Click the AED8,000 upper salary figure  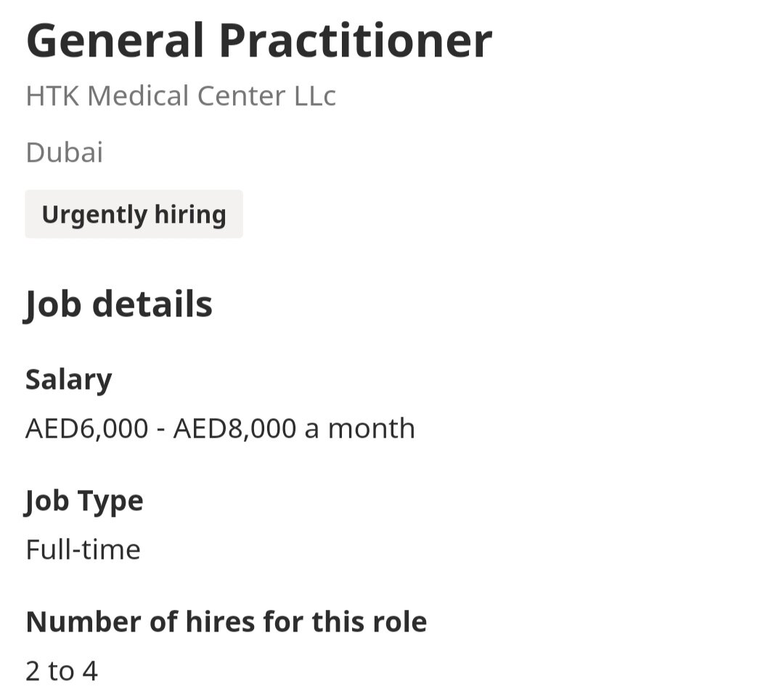tap(234, 428)
